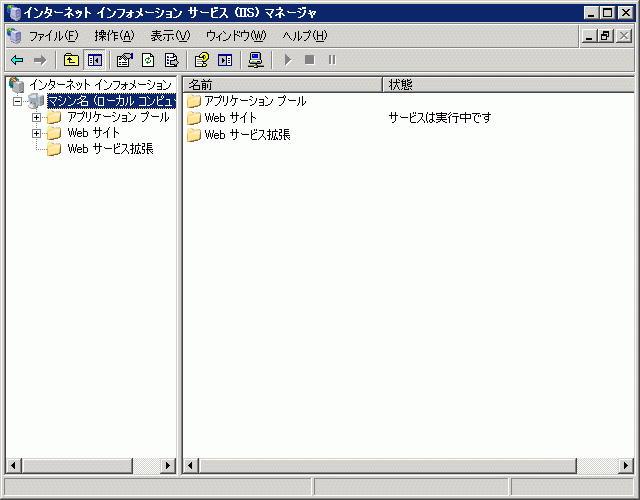This screenshot has height=500, width=640.
Task: Open the 表示(V) menu
Action: pos(170,36)
